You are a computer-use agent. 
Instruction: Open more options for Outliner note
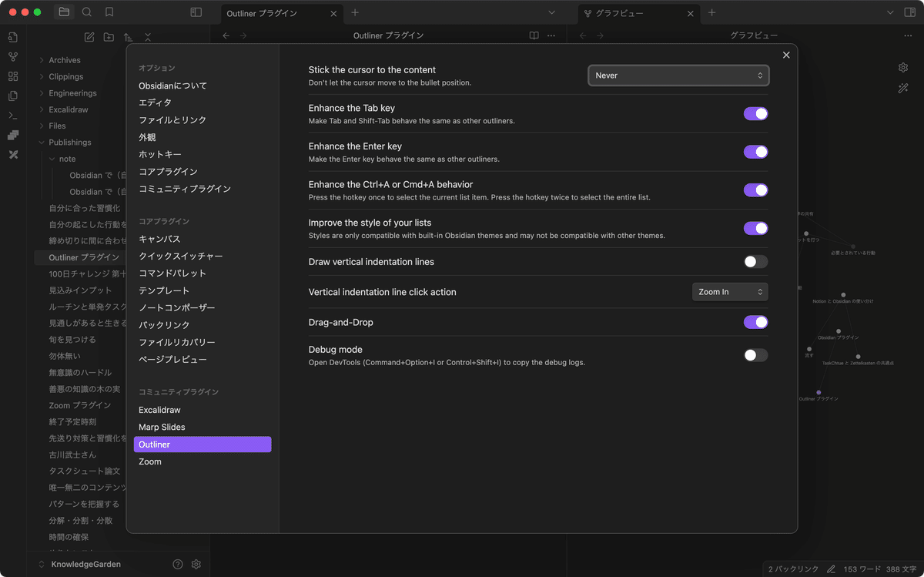pyautogui.click(x=551, y=35)
